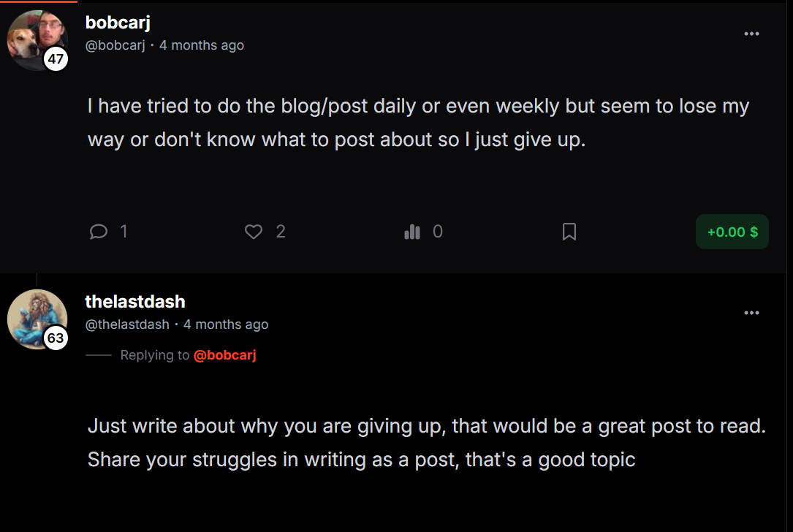
Task: Open three-dot options menu on bobcarj's post
Action: (751, 34)
